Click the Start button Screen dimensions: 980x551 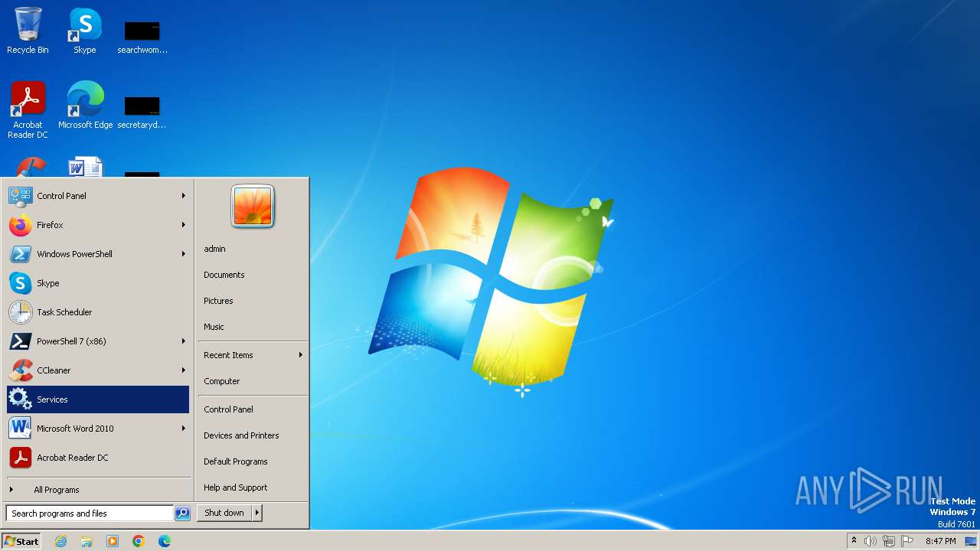click(21, 541)
